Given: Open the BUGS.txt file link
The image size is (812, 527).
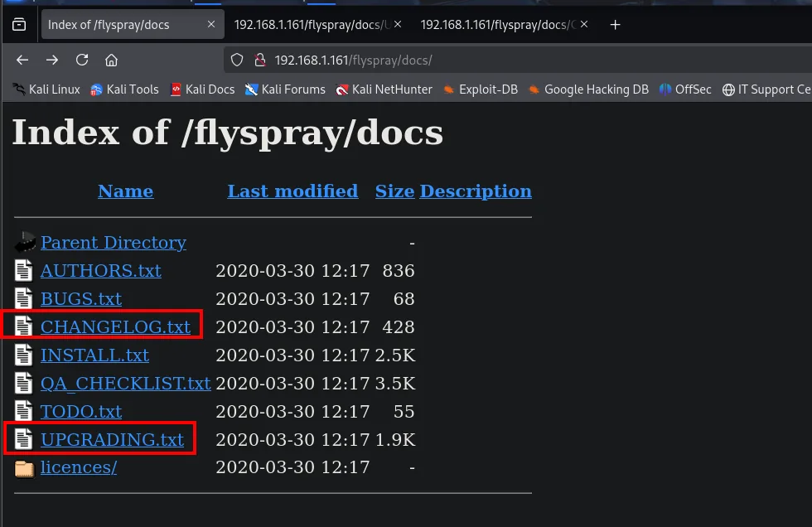Looking at the screenshot, I should (81, 298).
